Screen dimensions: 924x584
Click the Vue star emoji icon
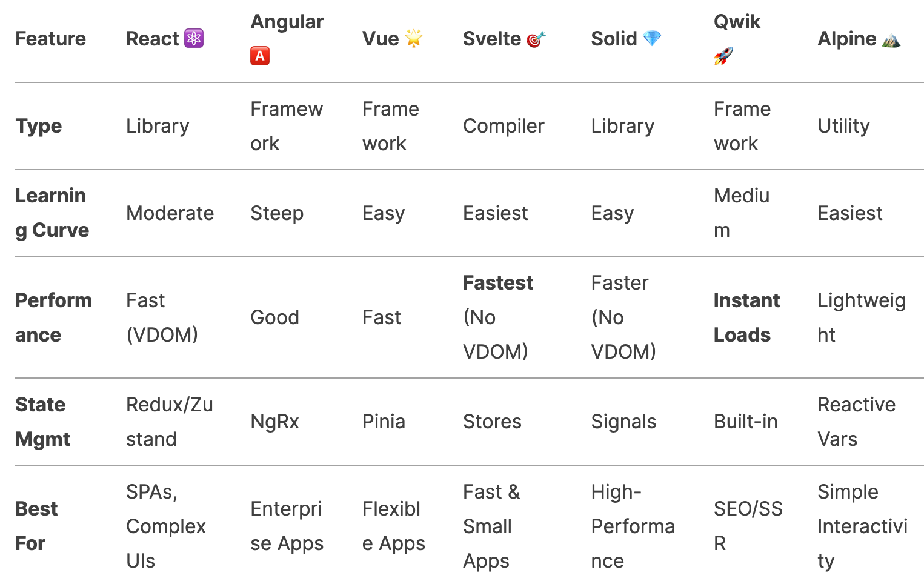coord(414,38)
